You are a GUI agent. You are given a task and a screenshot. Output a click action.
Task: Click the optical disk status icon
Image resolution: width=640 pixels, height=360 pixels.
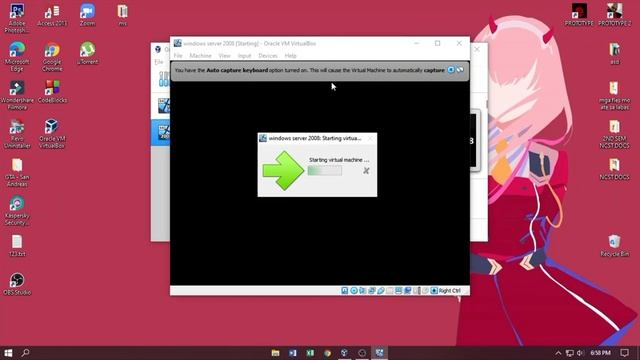click(354, 291)
